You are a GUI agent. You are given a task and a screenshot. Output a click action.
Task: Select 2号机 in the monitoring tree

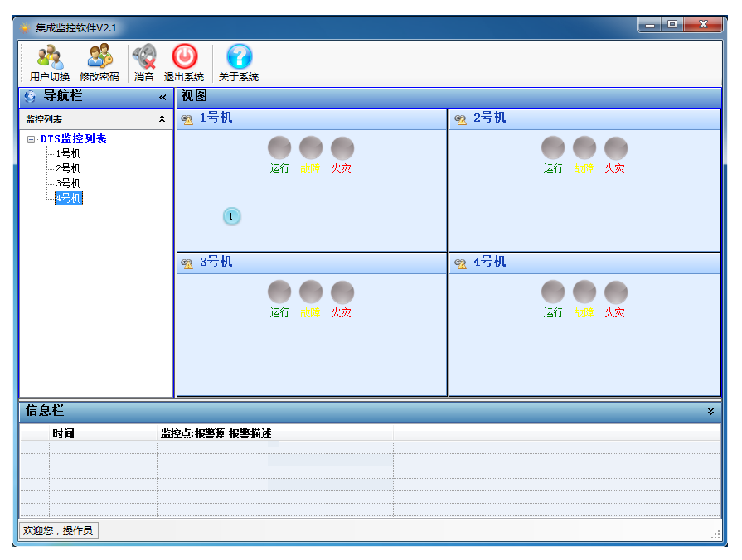tap(68, 168)
